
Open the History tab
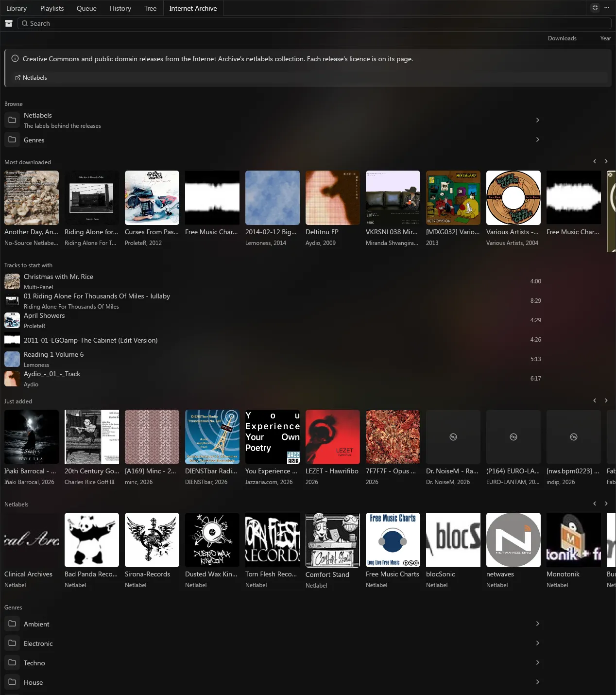pos(120,8)
